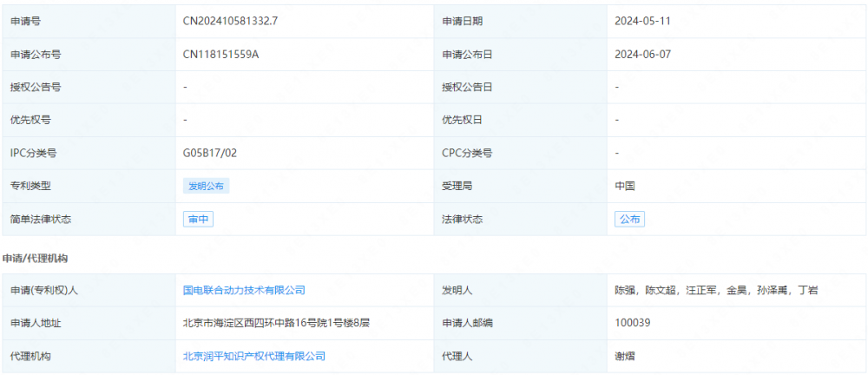Click the 申请公布号 field label
Screen dimensions: 868x375
36,55
